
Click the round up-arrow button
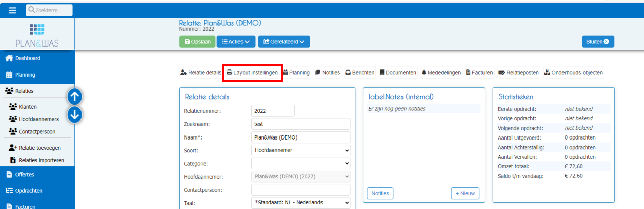(x=75, y=96)
